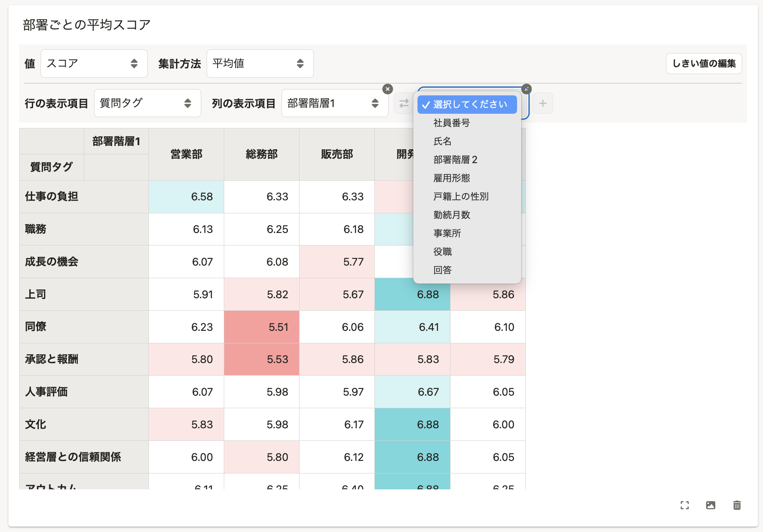Click the 成長の機会 row header
763x532 pixels.
pyautogui.click(x=84, y=262)
